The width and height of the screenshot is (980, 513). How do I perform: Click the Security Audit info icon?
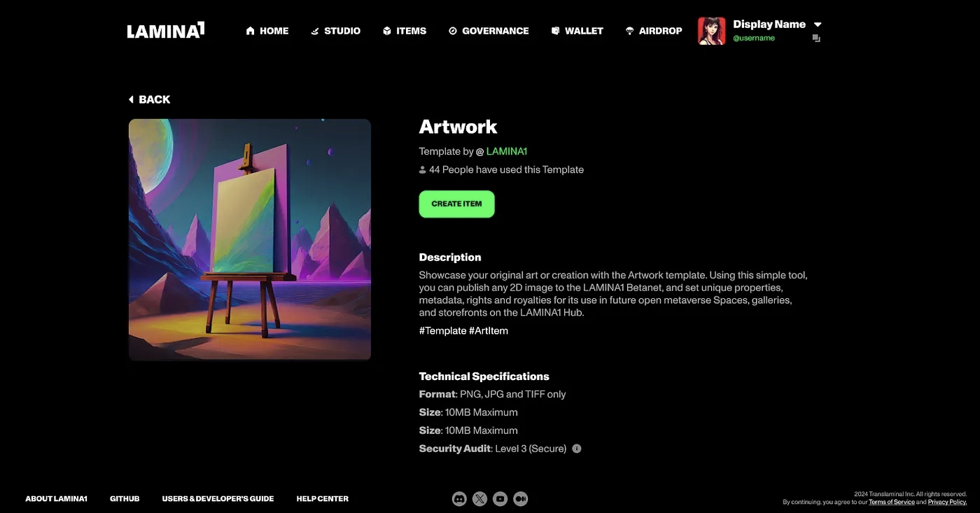tap(577, 449)
